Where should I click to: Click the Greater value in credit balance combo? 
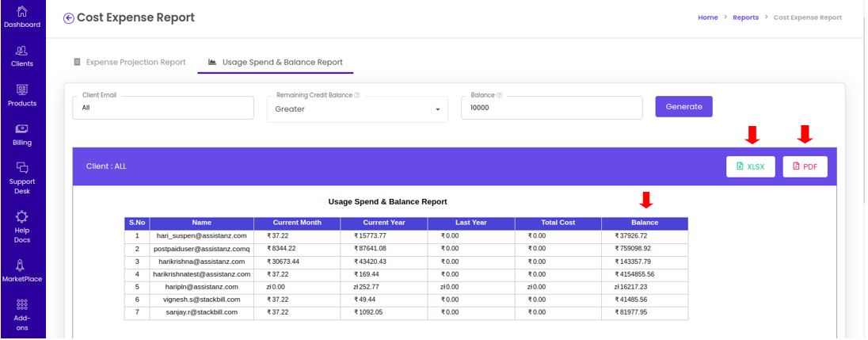[290, 109]
